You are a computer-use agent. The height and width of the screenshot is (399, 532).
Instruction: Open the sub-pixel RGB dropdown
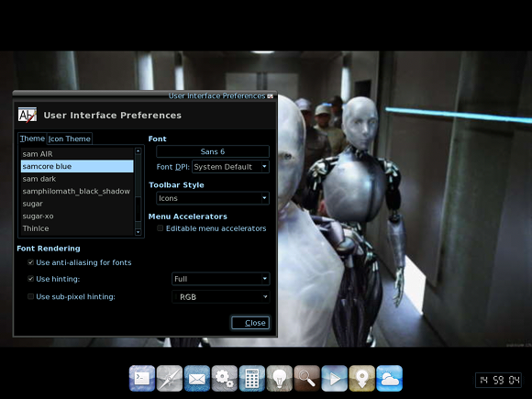[221, 297]
